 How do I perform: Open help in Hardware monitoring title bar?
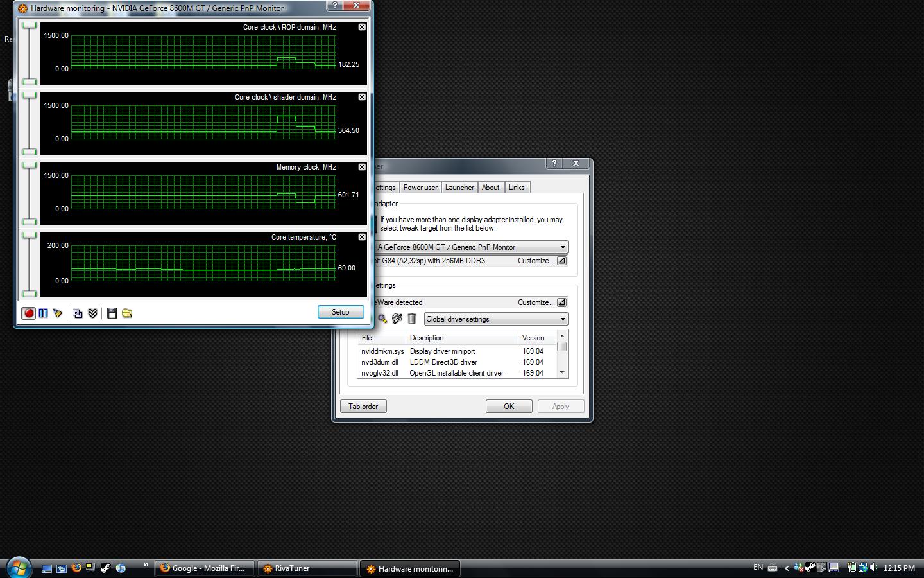[x=335, y=5]
